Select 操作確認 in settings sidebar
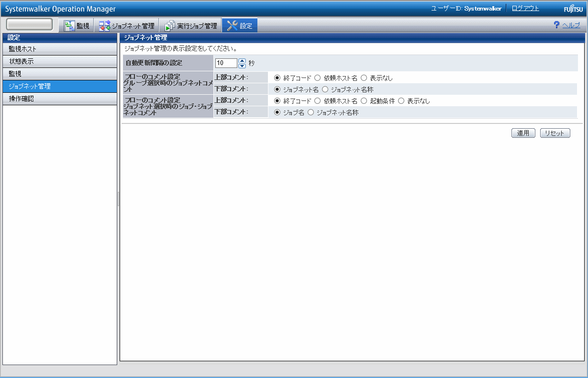The width and height of the screenshot is (588, 378). point(60,99)
